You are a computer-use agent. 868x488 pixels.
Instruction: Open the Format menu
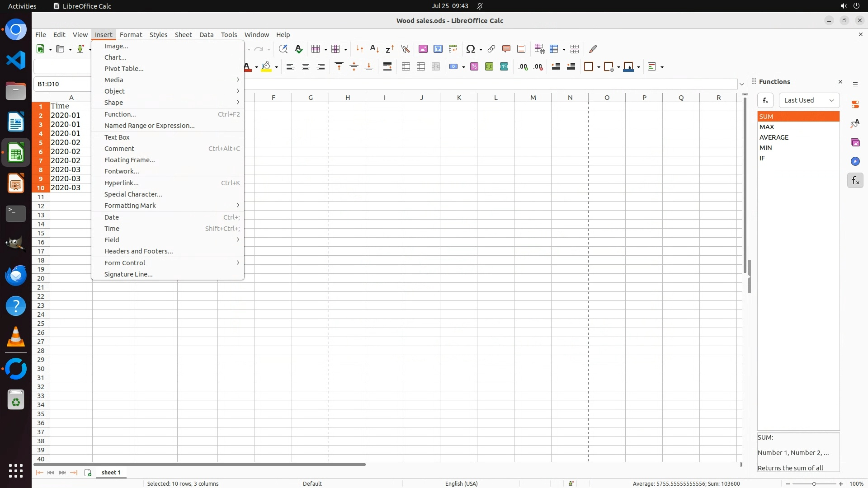click(x=131, y=35)
